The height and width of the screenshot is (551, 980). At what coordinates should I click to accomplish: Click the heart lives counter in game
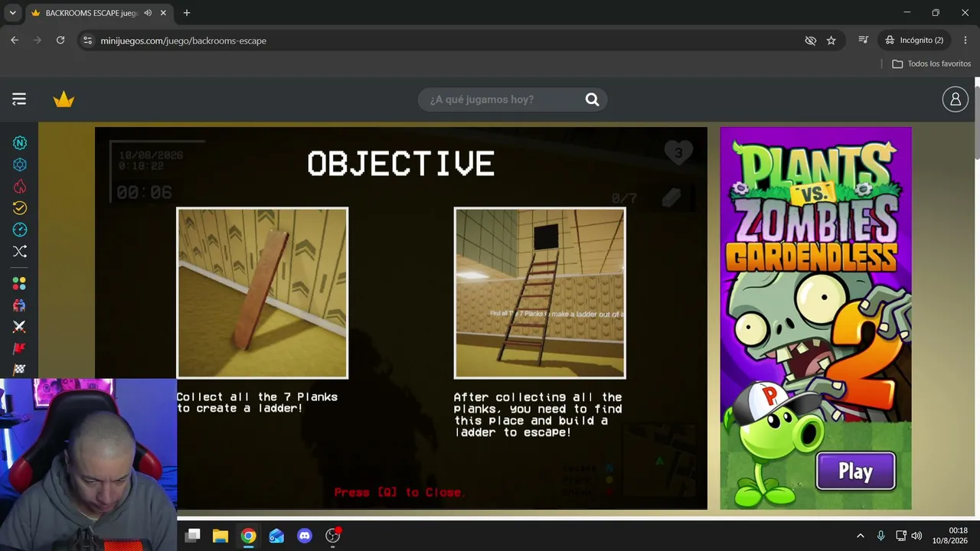[678, 153]
